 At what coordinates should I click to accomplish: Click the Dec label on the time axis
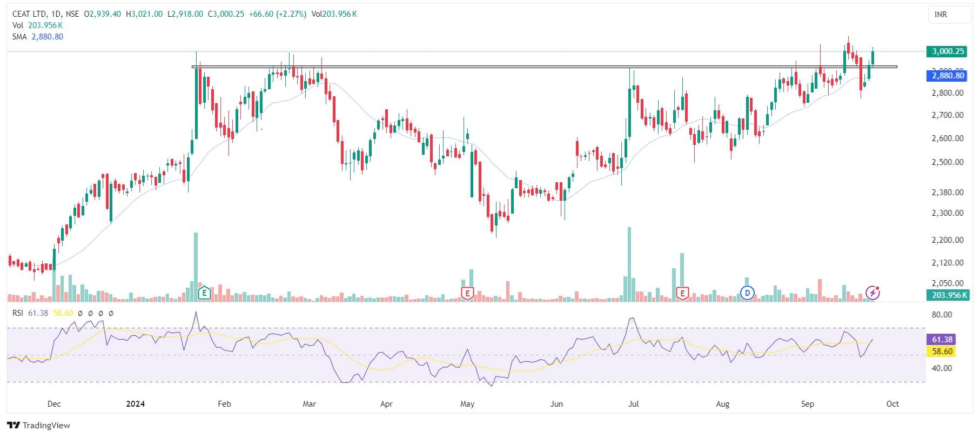coord(55,404)
